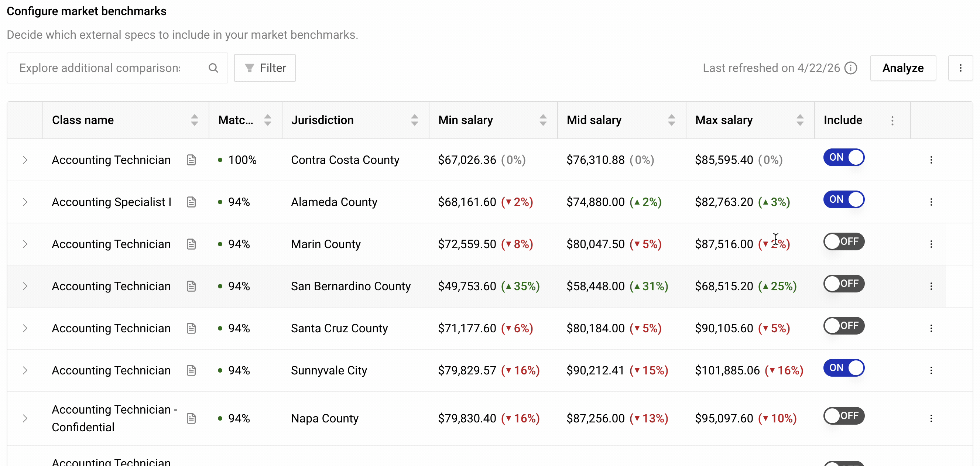
Task: Expand the Santa Cruz County row
Action: click(x=25, y=328)
